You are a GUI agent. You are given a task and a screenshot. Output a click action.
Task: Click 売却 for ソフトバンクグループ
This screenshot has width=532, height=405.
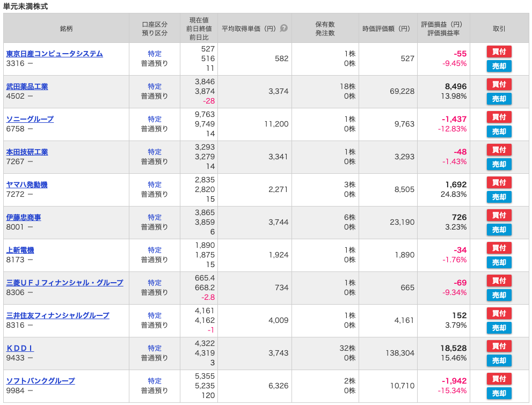(x=499, y=393)
